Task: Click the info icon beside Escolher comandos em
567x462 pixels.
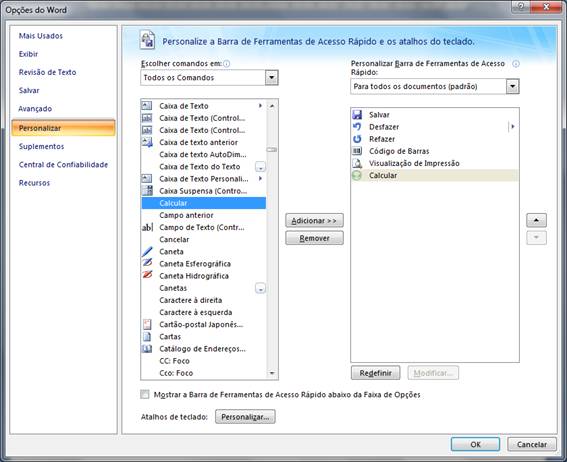Action: (x=226, y=64)
